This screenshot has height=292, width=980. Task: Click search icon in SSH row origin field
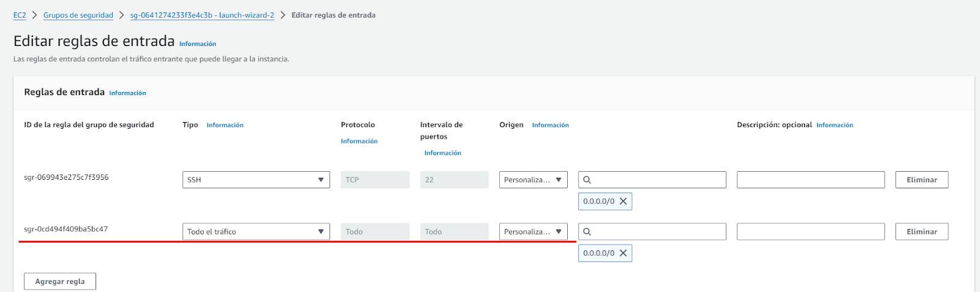(587, 180)
